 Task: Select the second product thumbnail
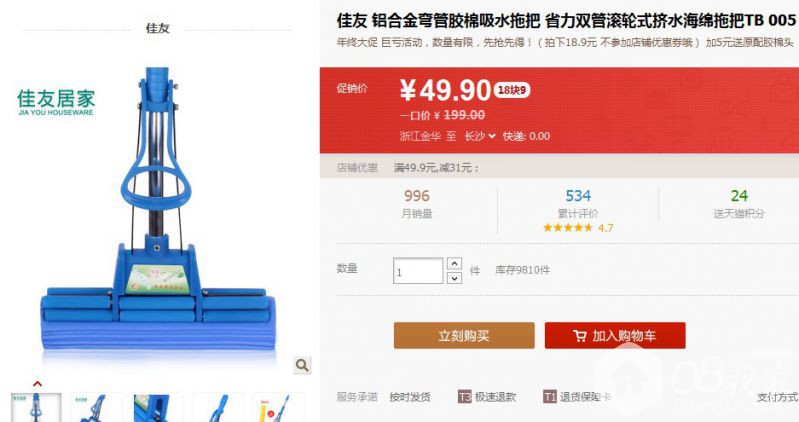[x=97, y=407]
